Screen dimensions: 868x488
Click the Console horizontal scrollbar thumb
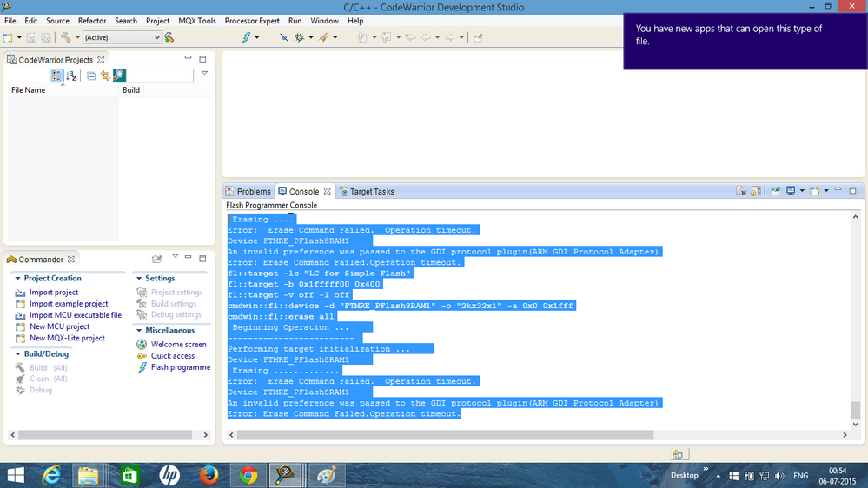pos(445,435)
